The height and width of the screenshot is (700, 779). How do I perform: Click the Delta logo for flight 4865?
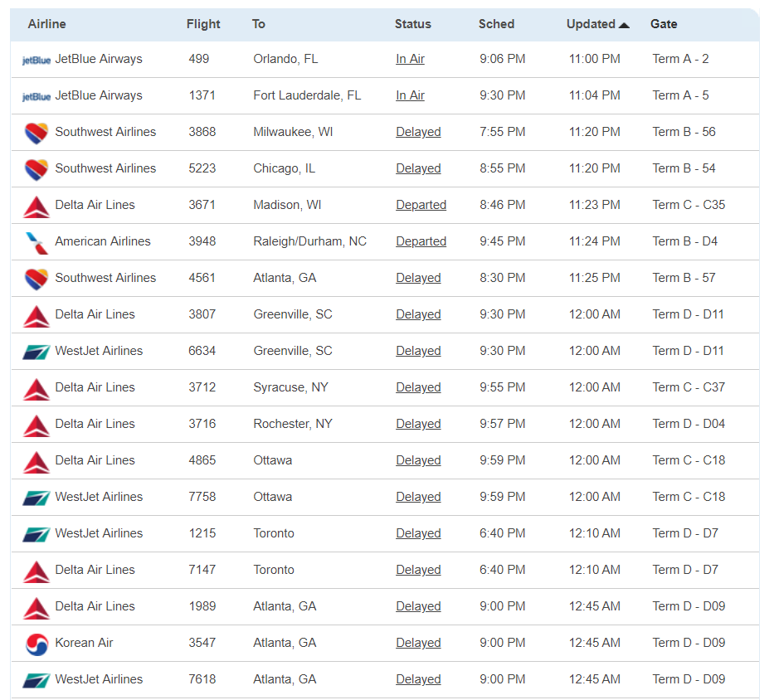37,461
